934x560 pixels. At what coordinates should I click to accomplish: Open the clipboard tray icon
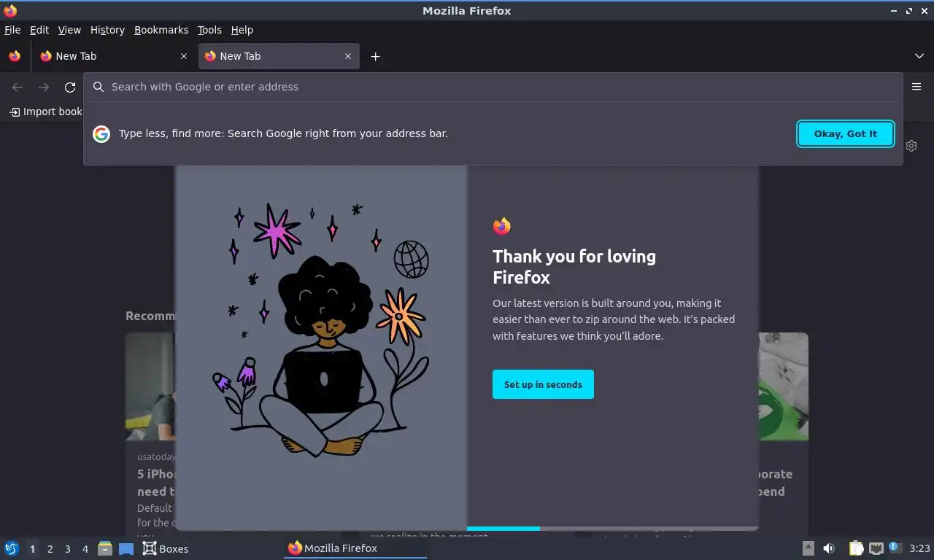857,548
